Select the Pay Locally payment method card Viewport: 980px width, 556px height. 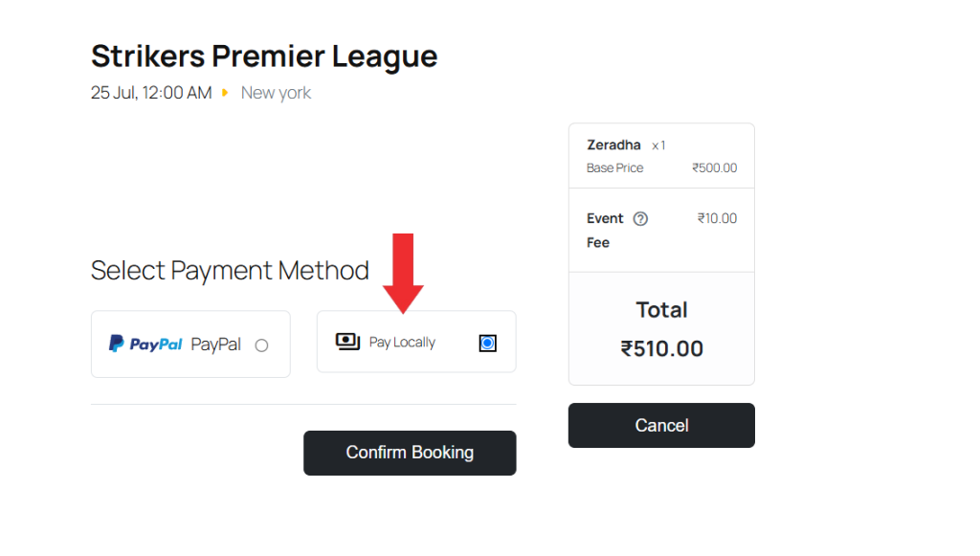(x=416, y=342)
